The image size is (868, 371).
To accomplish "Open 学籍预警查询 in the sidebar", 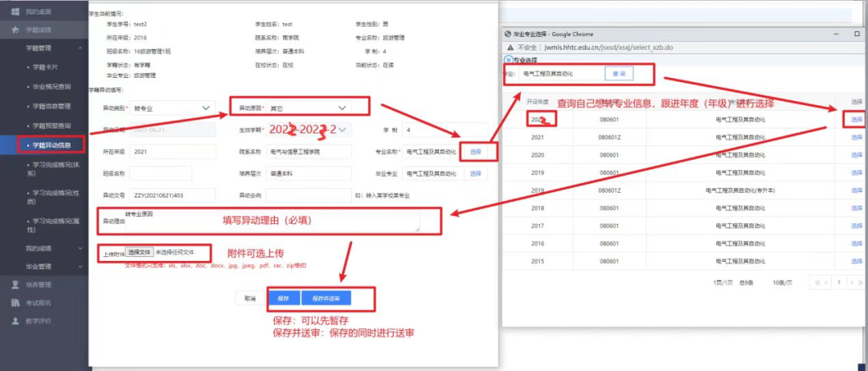I will click(x=51, y=125).
